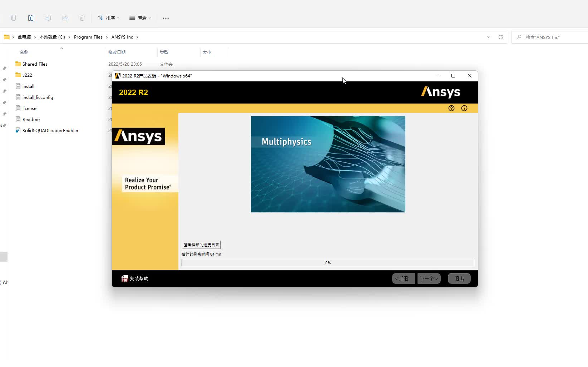Select the Shared Files folder

(35, 64)
